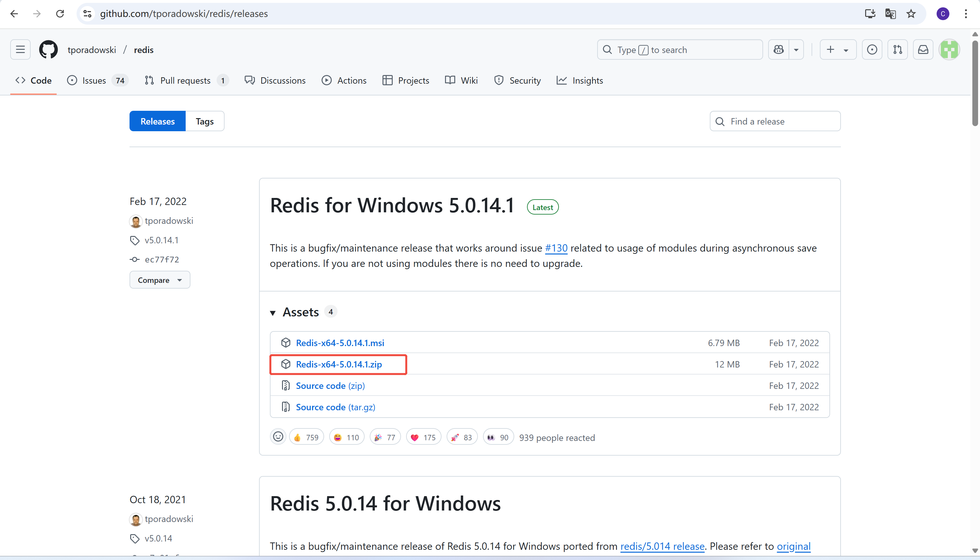Open Security tab
Image resolution: width=980 pixels, height=560 pixels.
point(517,80)
